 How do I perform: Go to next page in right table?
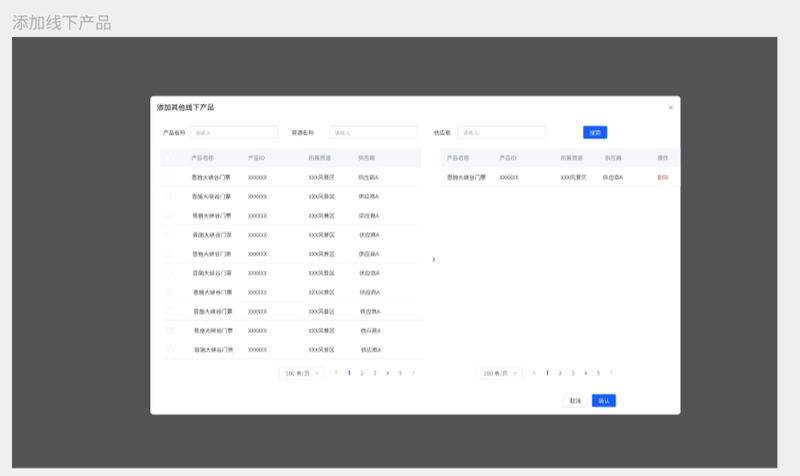pyautogui.click(x=611, y=373)
